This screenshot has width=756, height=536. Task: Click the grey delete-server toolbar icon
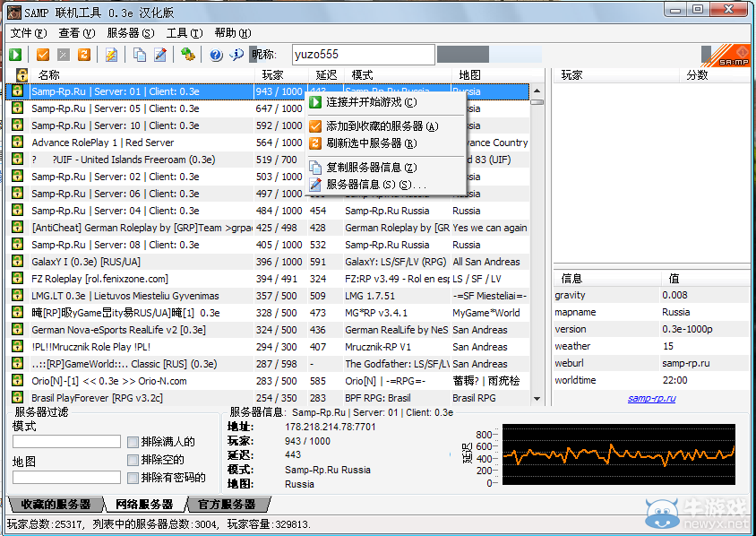[x=64, y=55]
